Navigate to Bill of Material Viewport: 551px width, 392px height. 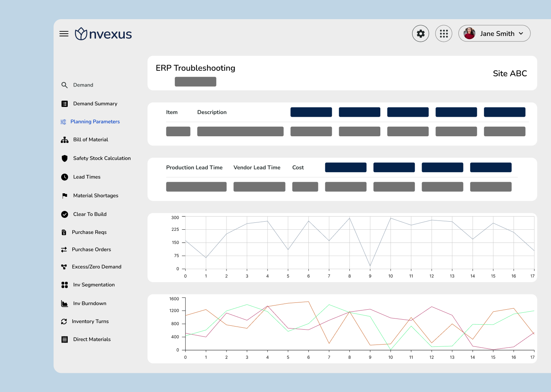(91, 140)
